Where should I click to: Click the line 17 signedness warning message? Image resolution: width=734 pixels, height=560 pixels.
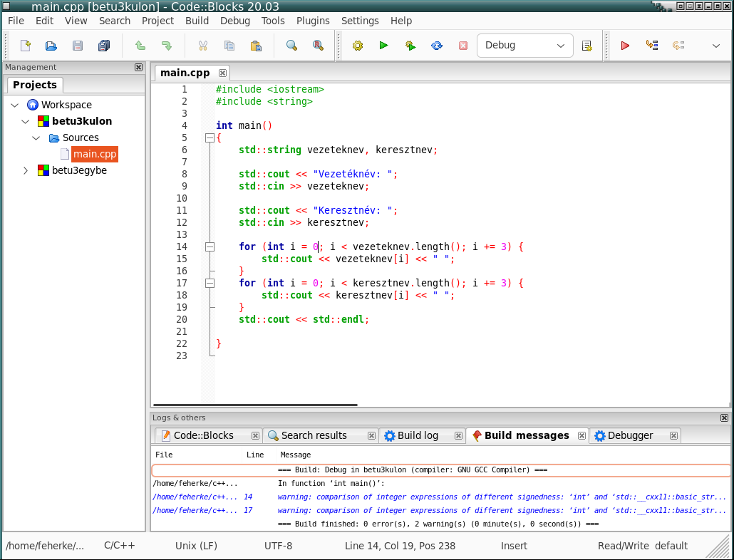click(x=440, y=510)
